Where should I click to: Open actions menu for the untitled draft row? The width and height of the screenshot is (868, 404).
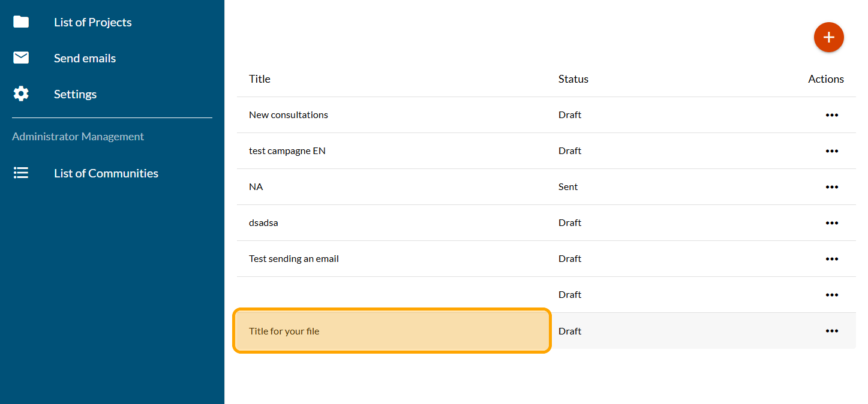831,295
